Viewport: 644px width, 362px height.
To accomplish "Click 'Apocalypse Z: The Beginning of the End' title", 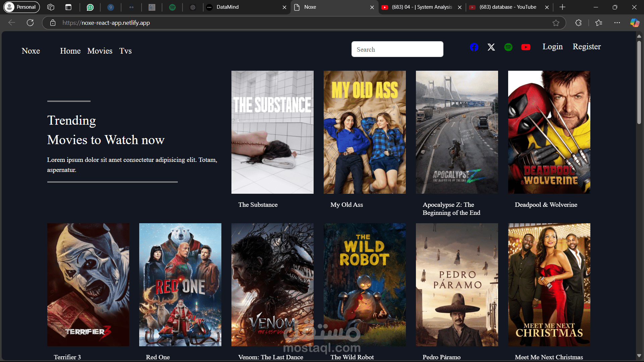I will pyautogui.click(x=451, y=209).
